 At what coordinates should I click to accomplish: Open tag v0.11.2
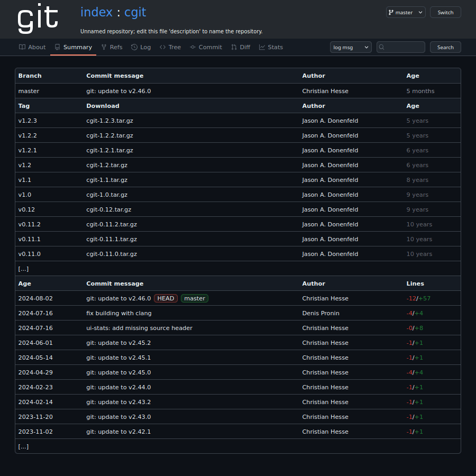(30, 224)
